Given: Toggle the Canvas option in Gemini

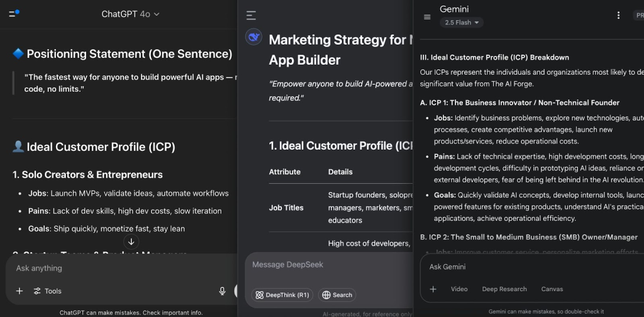Looking at the screenshot, I should pyautogui.click(x=552, y=289).
